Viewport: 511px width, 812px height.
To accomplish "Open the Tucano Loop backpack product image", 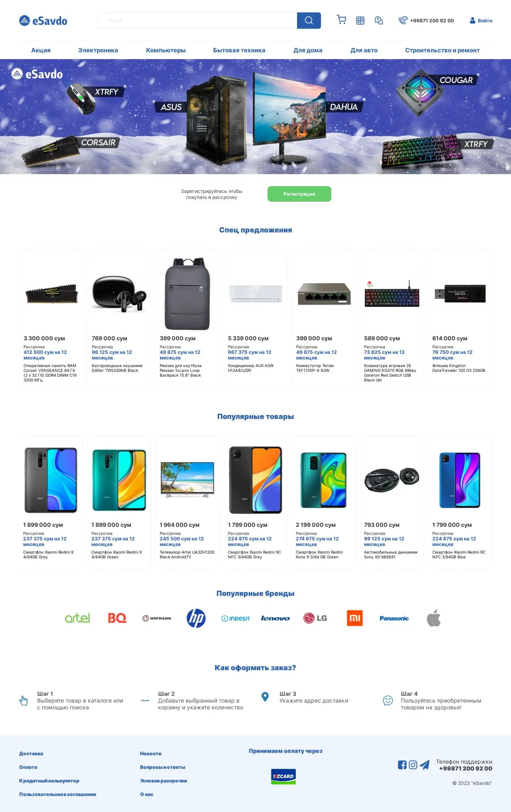I will click(187, 294).
